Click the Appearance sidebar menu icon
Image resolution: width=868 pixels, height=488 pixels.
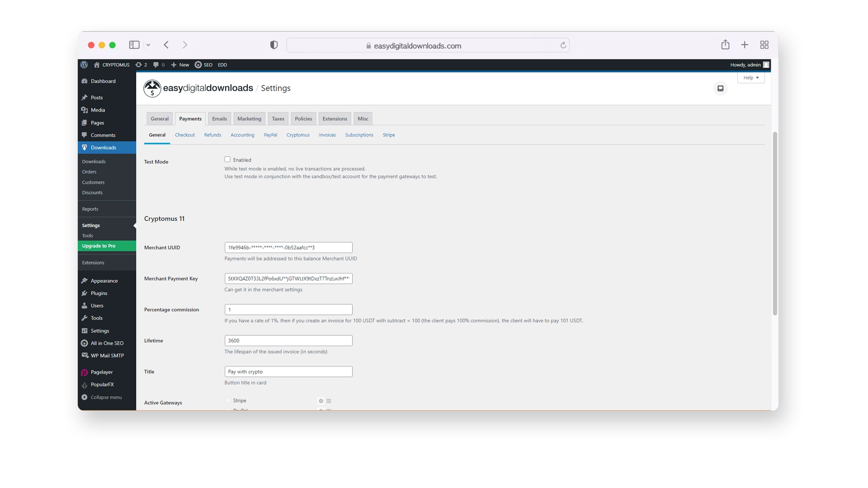click(85, 281)
